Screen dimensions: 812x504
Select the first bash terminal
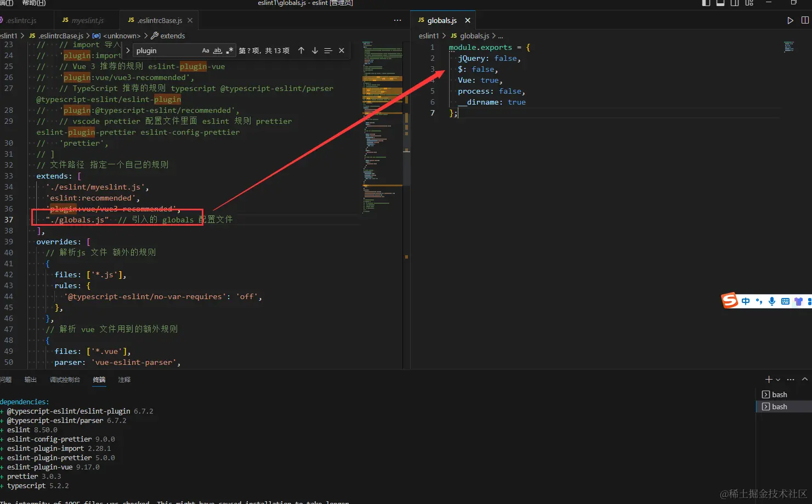coord(784,394)
